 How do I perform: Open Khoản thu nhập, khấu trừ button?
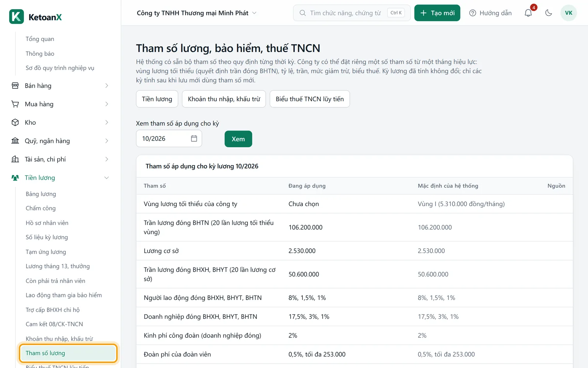point(224,99)
